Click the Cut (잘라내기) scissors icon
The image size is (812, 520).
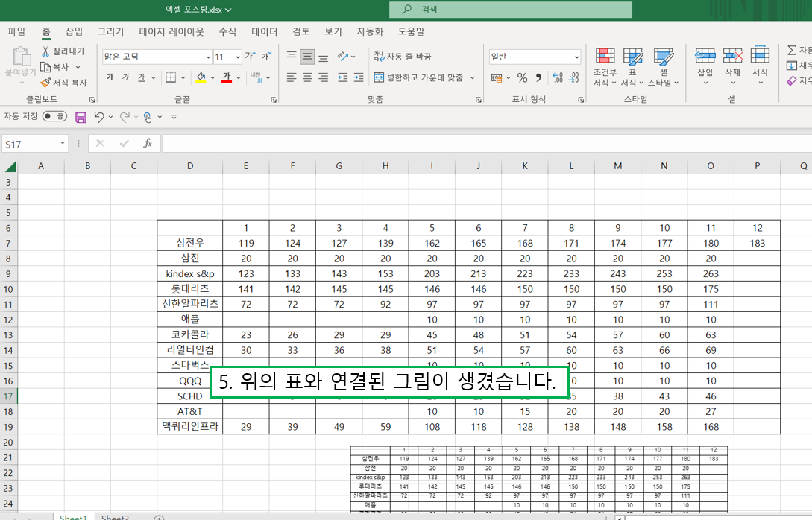45,51
